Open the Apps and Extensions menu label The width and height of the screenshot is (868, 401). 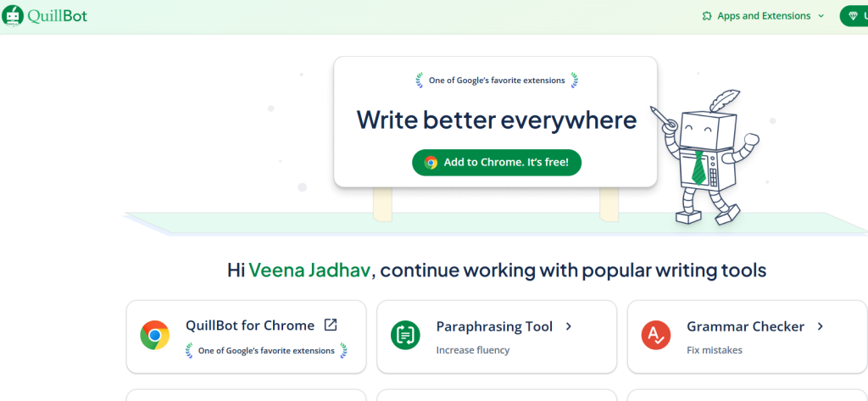(764, 16)
